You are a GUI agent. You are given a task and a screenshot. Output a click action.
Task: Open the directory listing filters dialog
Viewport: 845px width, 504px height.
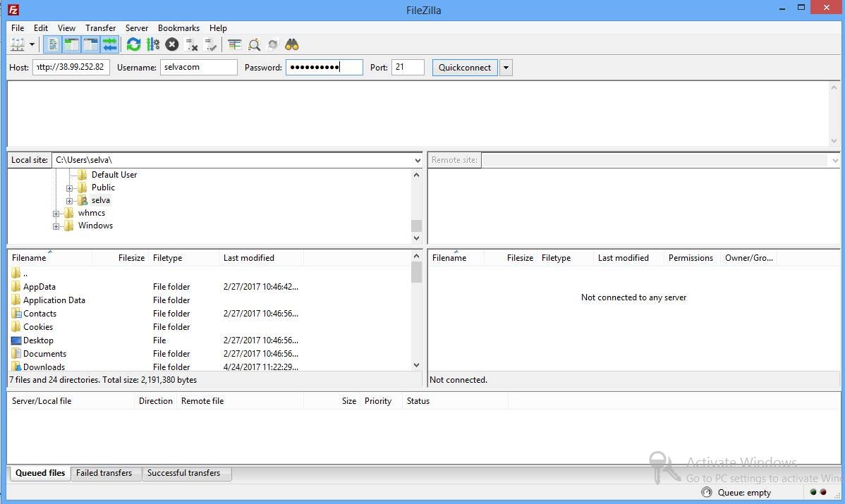point(234,44)
